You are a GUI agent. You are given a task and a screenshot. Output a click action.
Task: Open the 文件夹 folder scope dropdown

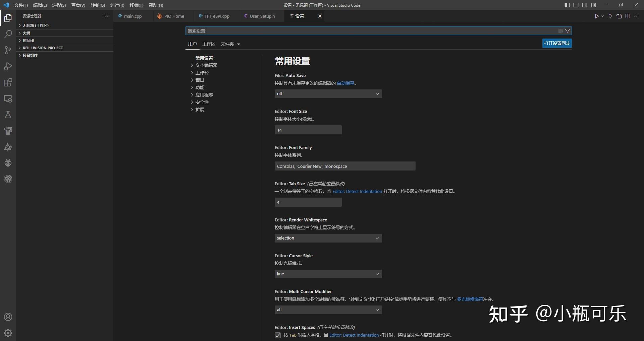click(x=230, y=44)
